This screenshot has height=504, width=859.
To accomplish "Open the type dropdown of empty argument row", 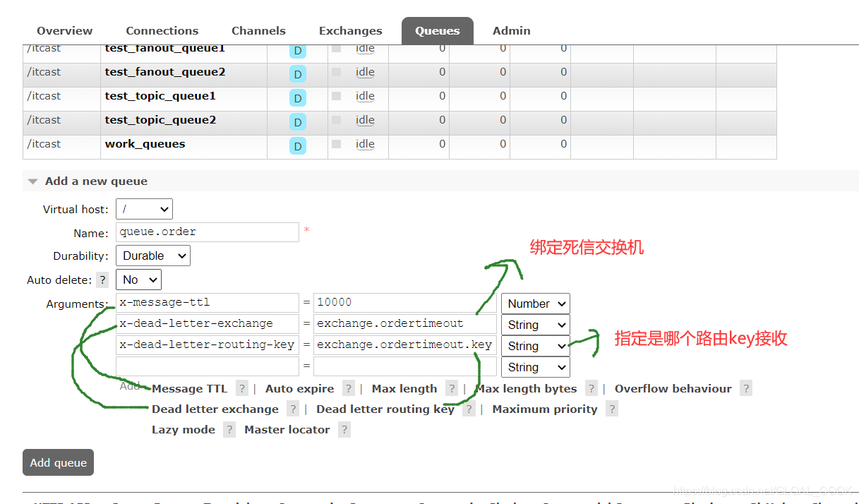I will tap(535, 367).
